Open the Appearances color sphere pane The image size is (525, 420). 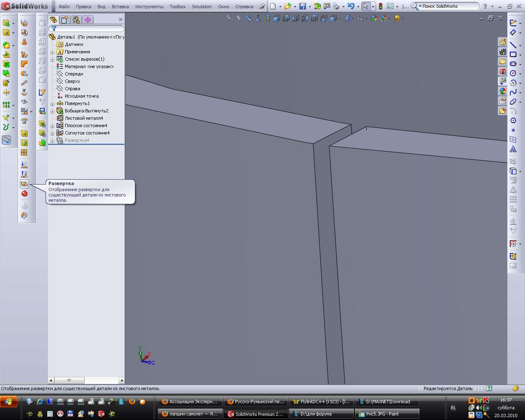click(x=502, y=91)
